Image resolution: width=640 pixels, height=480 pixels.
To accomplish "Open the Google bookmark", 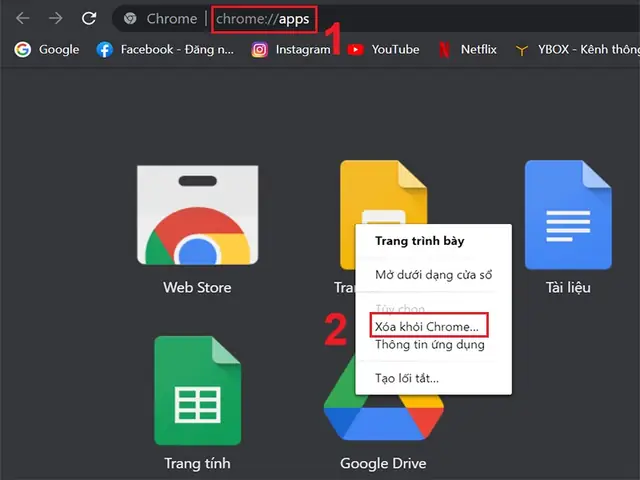I will [47, 49].
